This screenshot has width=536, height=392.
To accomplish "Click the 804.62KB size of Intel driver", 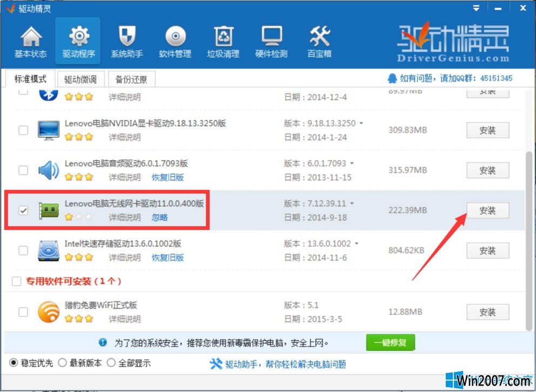I will coord(406,251).
